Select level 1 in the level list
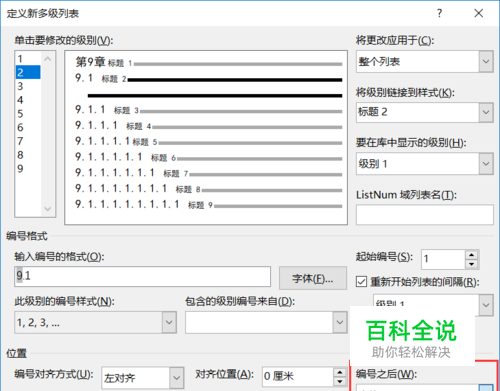This screenshot has height=391, width=500. coord(28,59)
